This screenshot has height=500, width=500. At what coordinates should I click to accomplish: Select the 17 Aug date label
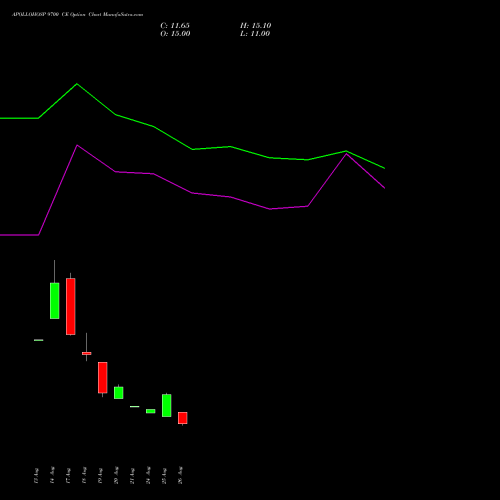tap(68, 476)
